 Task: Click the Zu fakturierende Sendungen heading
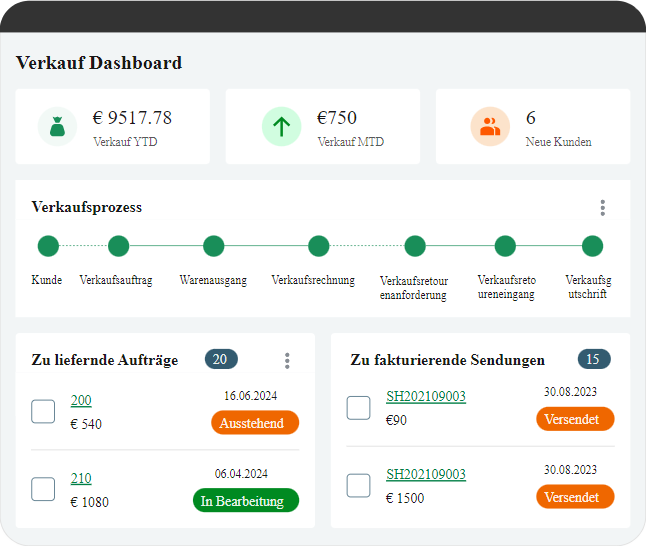447,360
